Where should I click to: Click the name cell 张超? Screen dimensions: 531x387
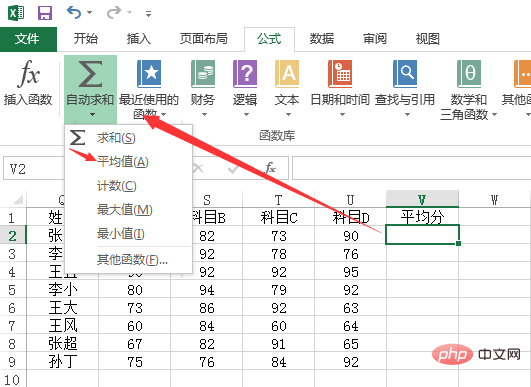[63, 344]
